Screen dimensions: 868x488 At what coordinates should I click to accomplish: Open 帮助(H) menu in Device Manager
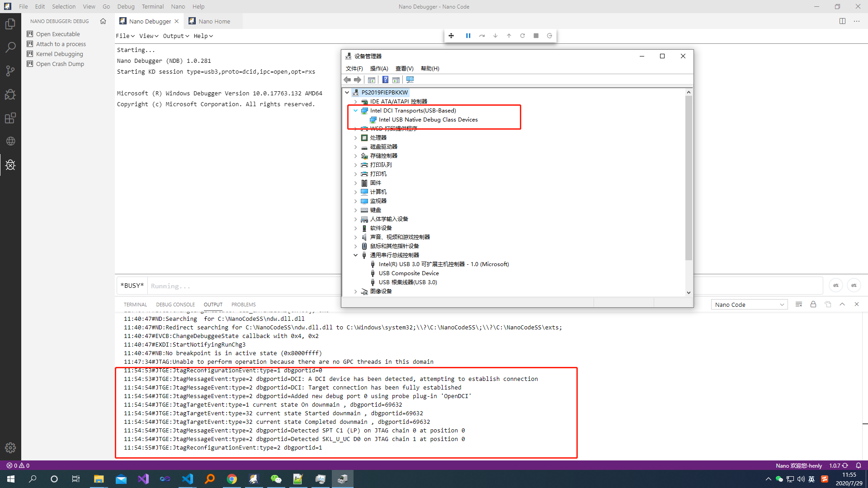point(430,69)
